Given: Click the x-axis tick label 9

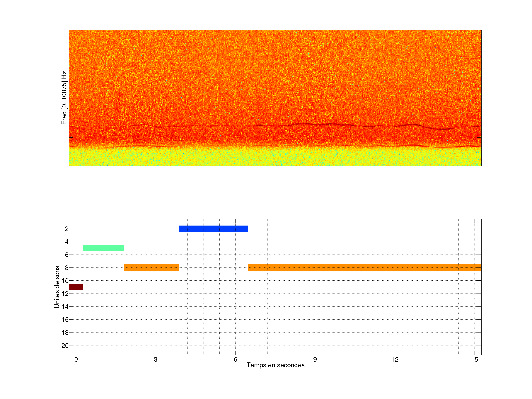Looking at the screenshot, I should click(x=315, y=359).
